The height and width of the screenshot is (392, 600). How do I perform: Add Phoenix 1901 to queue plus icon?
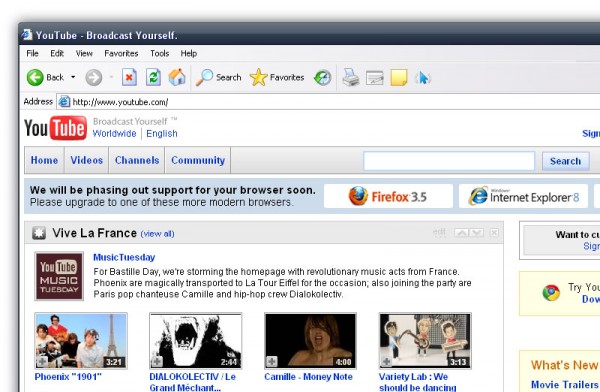[42, 361]
